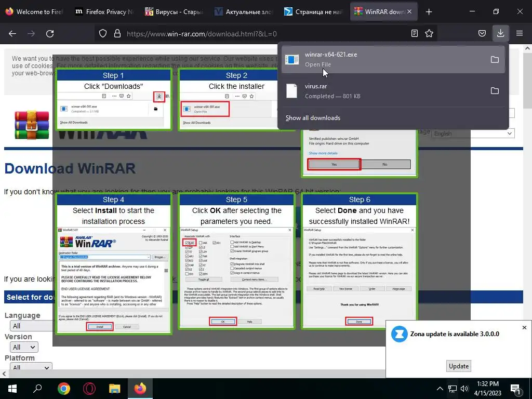Switch to the Вирусы - Старый tab
Viewport: 532px width, 399px height.
coord(174,11)
